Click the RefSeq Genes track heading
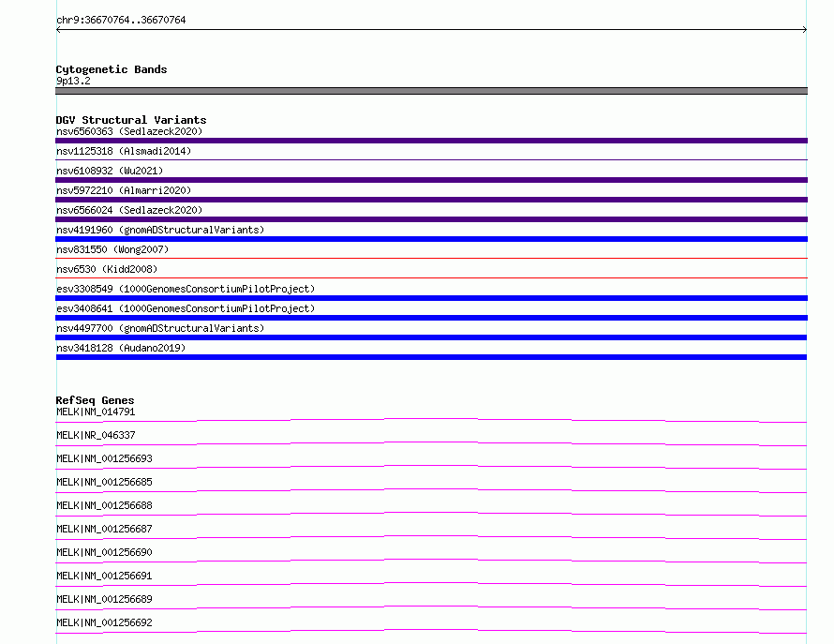 point(95,400)
